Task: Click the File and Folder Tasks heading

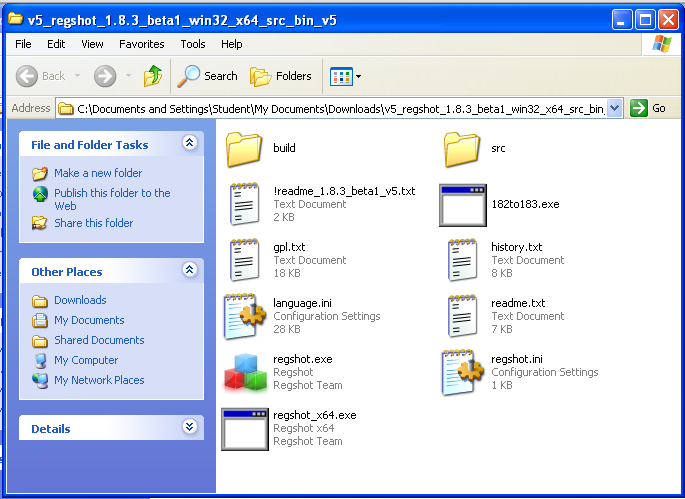Action: (x=90, y=145)
